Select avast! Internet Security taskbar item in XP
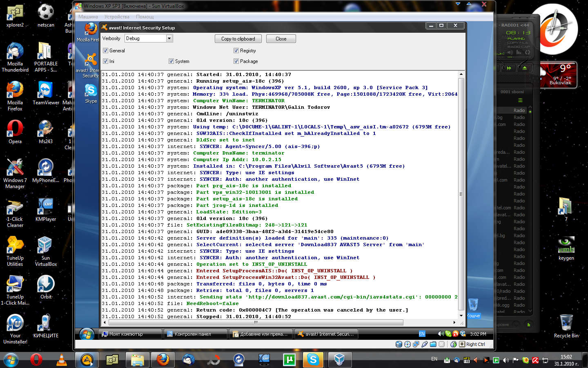 [326, 334]
